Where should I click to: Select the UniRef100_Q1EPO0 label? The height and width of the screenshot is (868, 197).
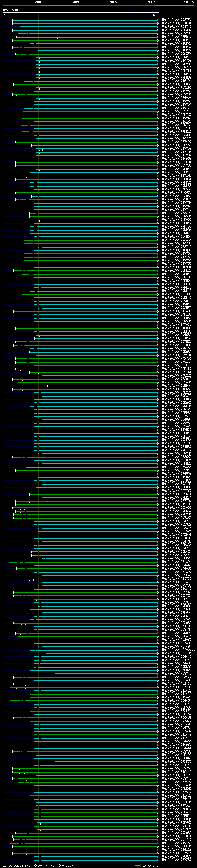click(177, 386)
